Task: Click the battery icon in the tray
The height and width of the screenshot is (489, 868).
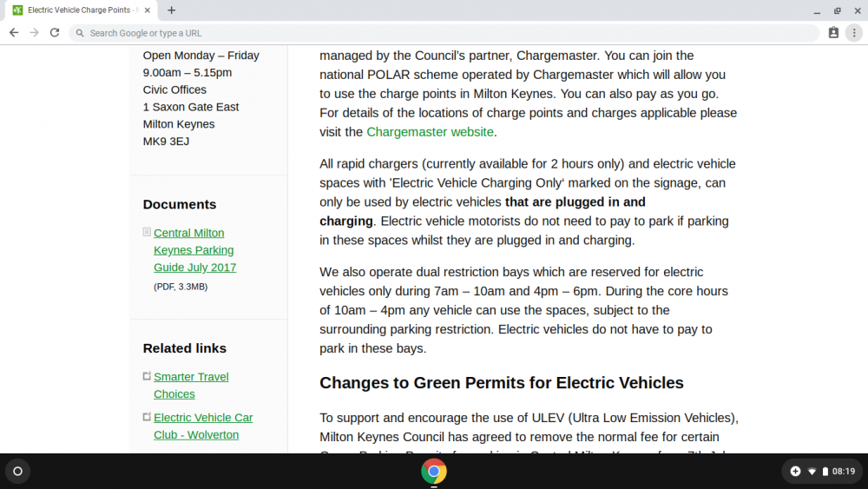Action: tap(825, 472)
